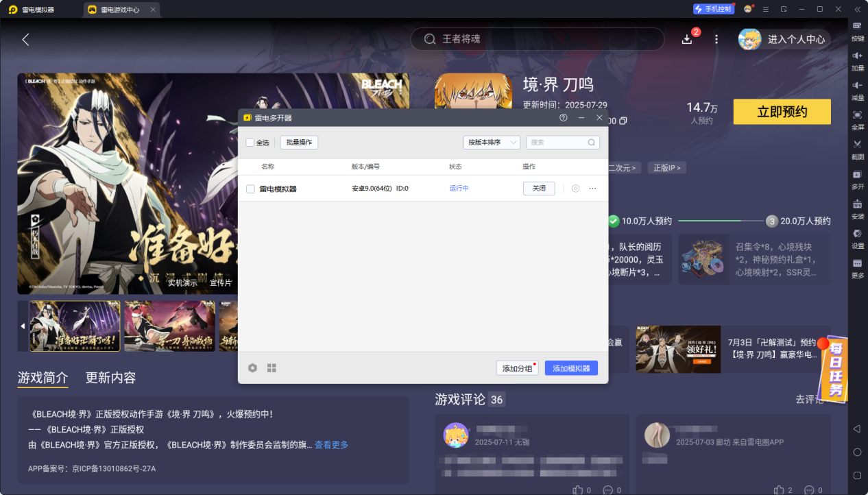Check the 全选 select-all checkbox
This screenshot has width=868, height=495.
(x=250, y=143)
